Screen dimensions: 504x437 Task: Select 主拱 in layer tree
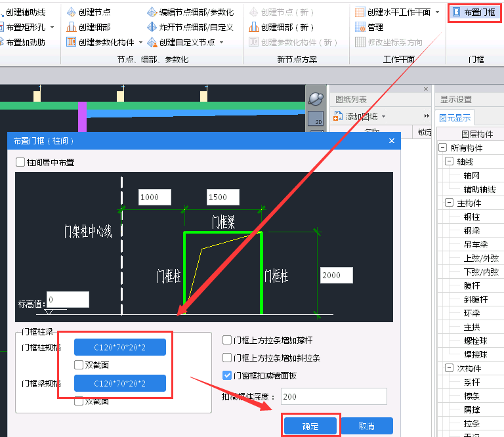[472, 327]
